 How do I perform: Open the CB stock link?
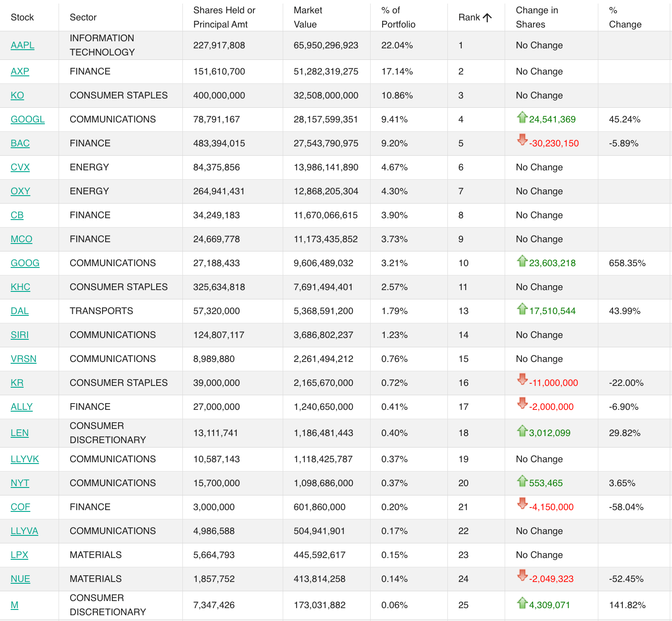pyautogui.click(x=17, y=215)
